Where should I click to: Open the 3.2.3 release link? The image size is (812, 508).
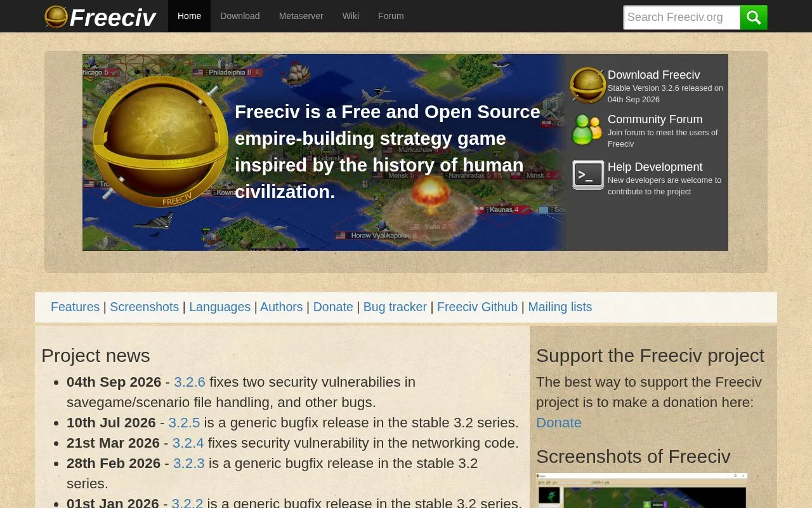189,464
